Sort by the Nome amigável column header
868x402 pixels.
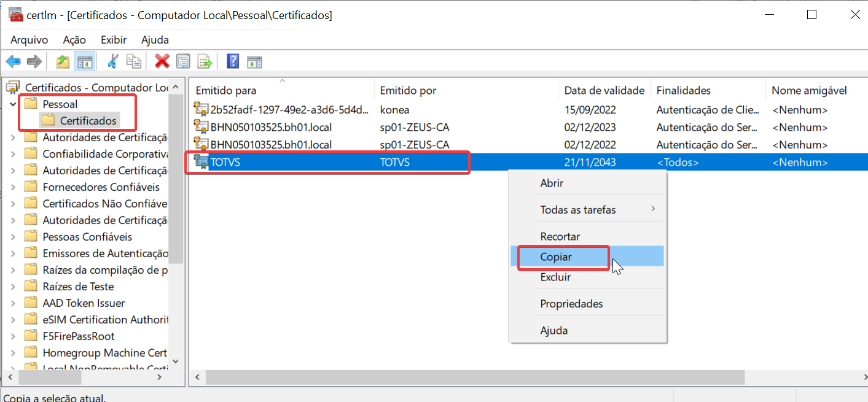817,90
